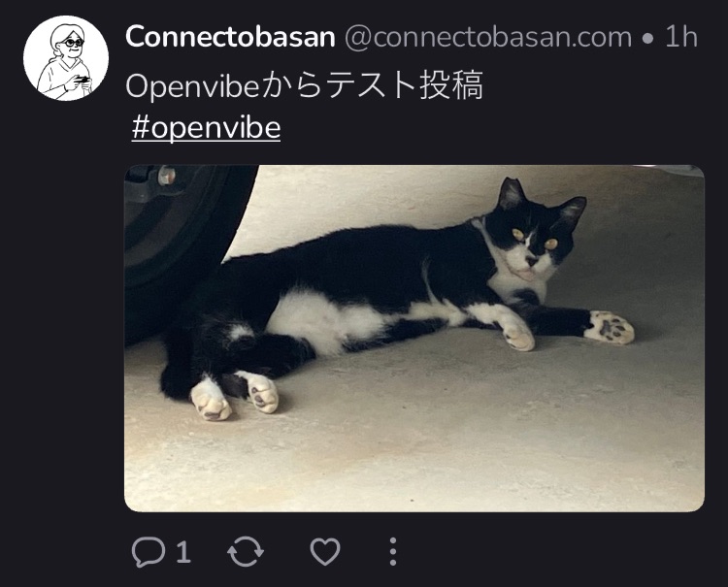Screen dimensions: 728x587
Task: Toggle the heart to favorite this post
Action: pyautogui.click(x=325, y=552)
